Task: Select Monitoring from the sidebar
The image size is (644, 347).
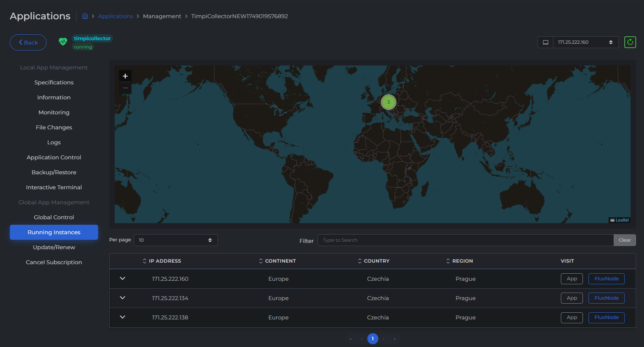Action: point(54,112)
